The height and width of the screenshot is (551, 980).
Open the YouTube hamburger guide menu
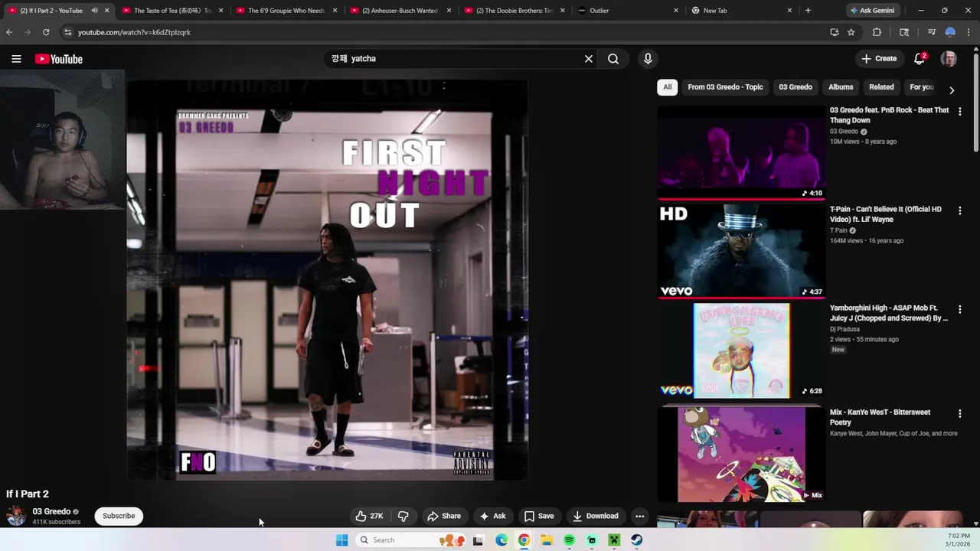pyautogui.click(x=16, y=59)
